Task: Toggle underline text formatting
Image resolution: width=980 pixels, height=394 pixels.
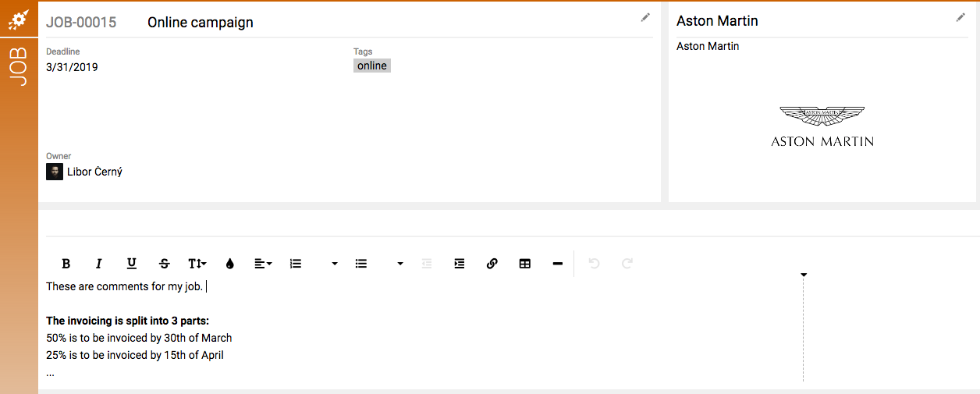Action: click(x=132, y=264)
